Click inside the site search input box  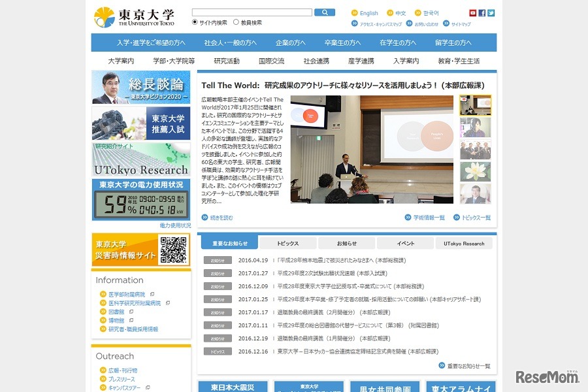252,11
